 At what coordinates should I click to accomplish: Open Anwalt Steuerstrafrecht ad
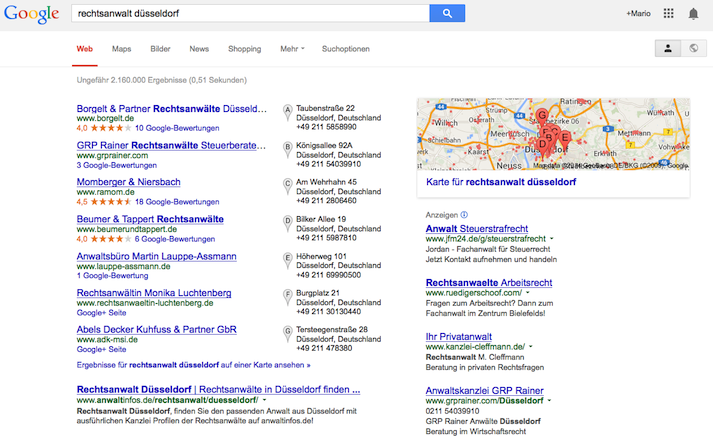477,229
